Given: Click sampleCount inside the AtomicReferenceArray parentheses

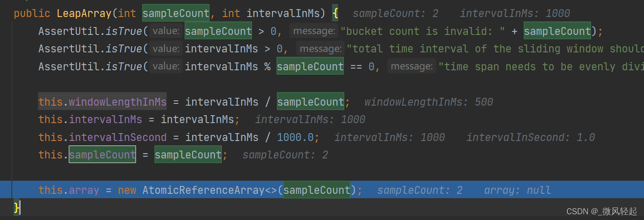Looking at the screenshot, I should tap(317, 190).
